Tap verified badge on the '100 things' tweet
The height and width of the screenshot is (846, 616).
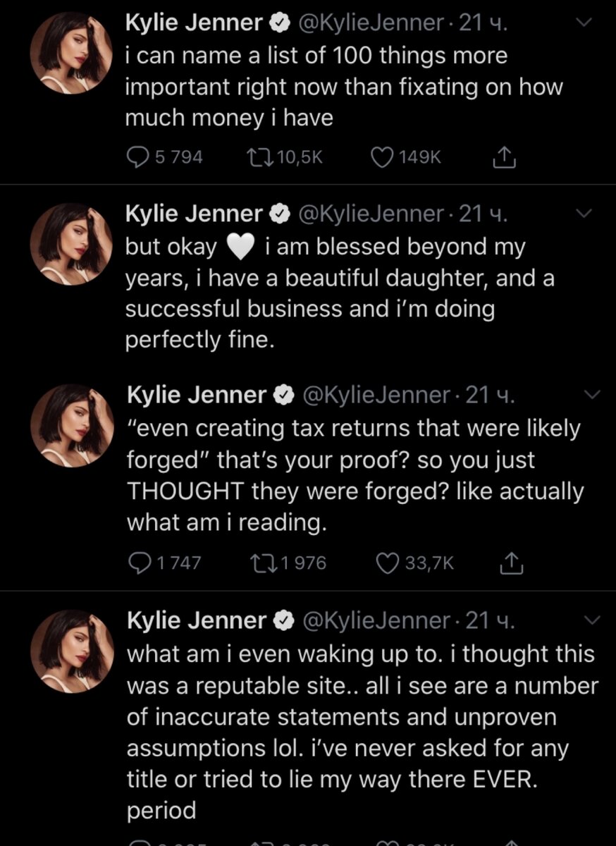(280, 25)
